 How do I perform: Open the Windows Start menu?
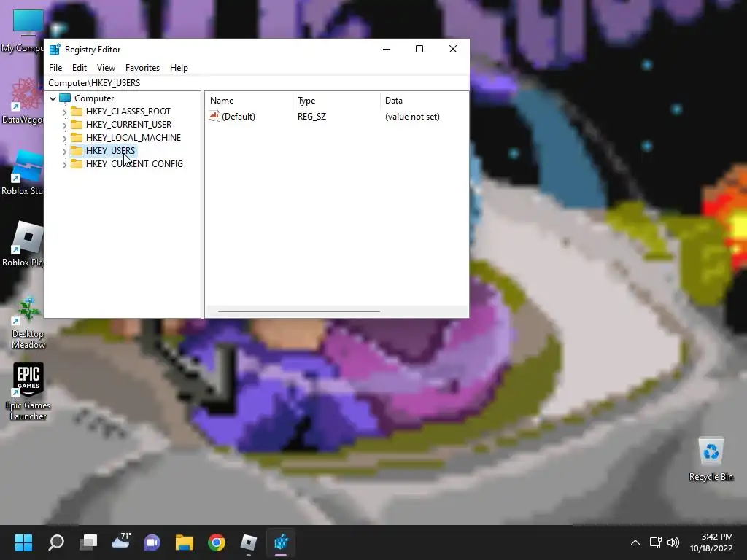[x=23, y=542]
